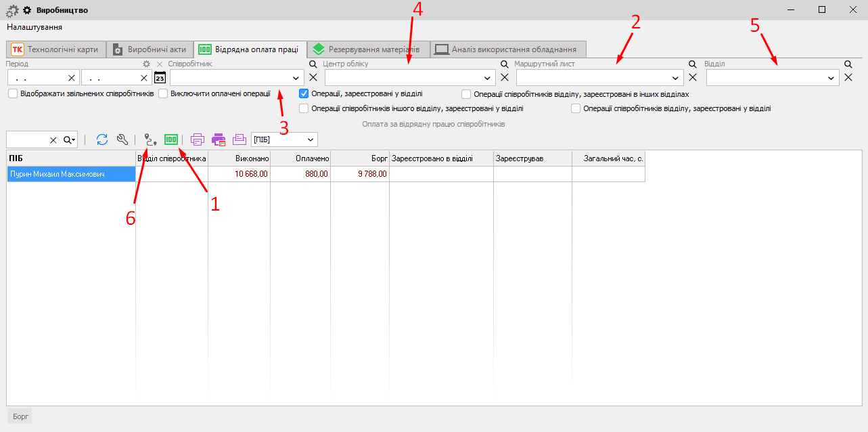
Task: Switch to the Технологічні карти tab
Action: coord(55,49)
